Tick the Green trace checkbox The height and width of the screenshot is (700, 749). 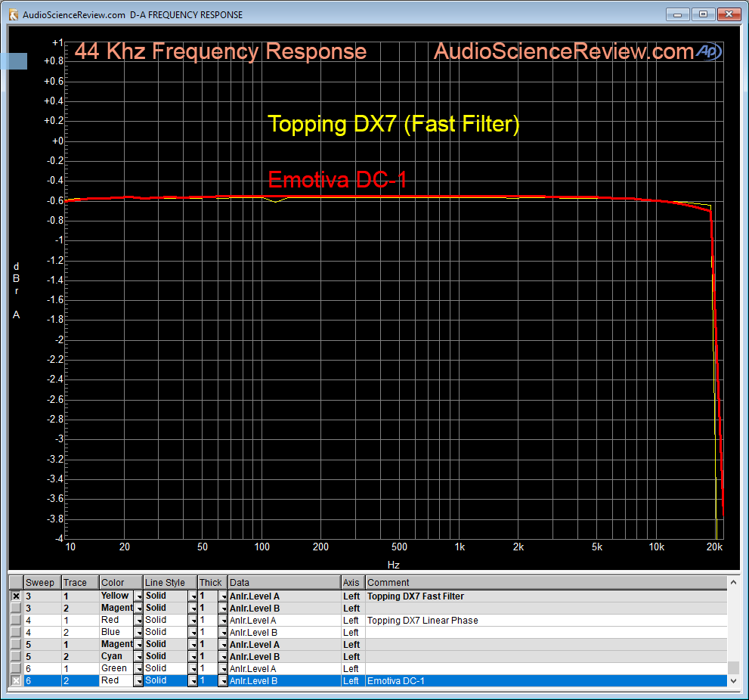pos(16,668)
